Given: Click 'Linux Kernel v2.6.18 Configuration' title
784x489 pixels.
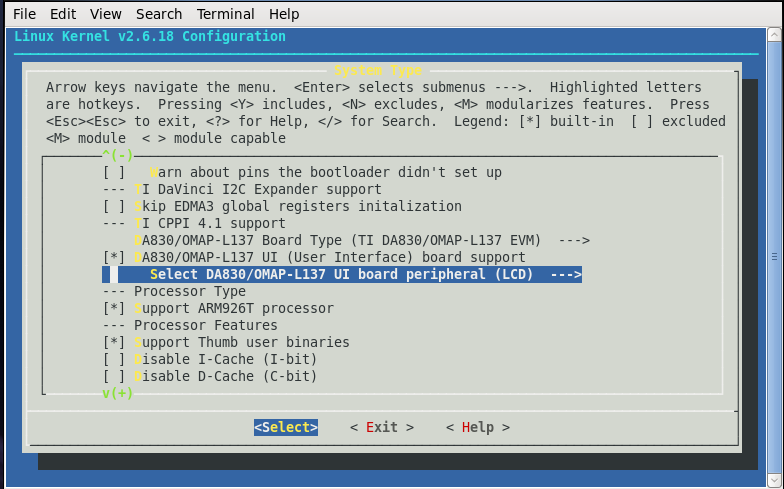Looking at the screenshot, I should pyautogui.click(x=150, y=36).
